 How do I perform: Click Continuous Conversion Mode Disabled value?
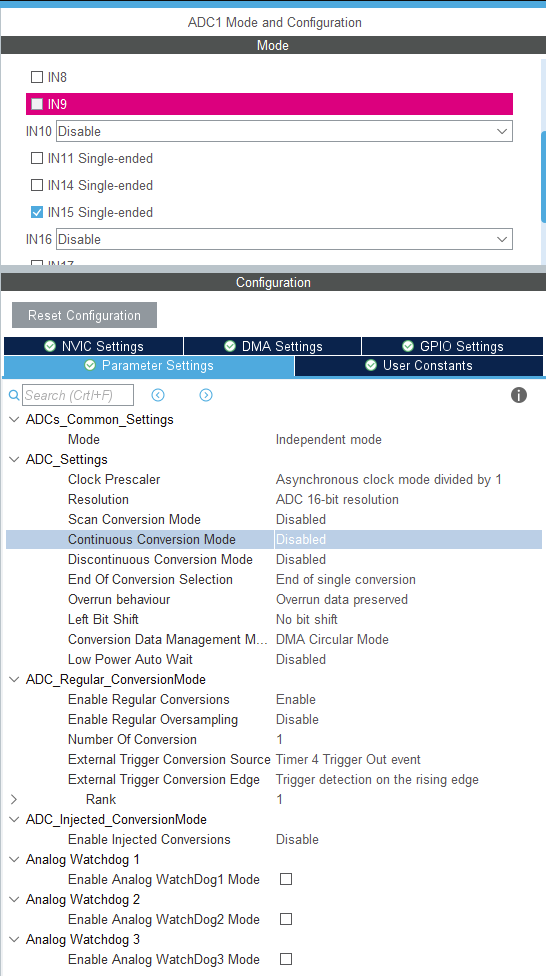tap(301, 540)
